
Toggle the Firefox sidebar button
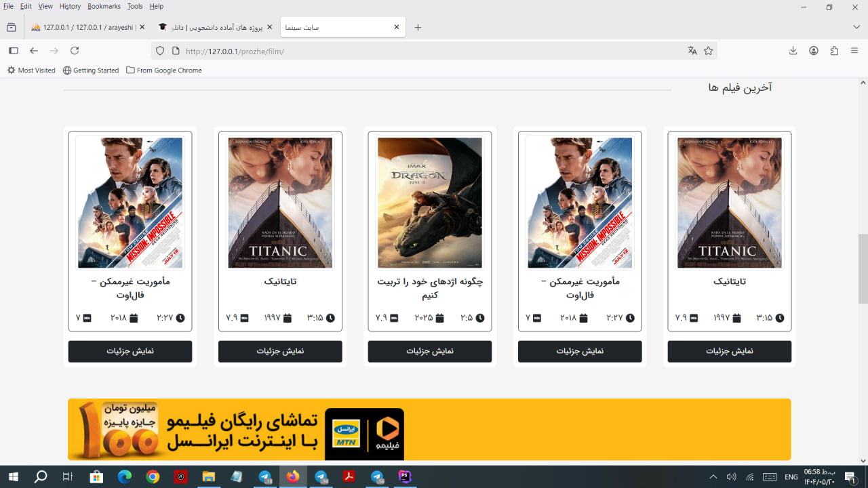13,51
